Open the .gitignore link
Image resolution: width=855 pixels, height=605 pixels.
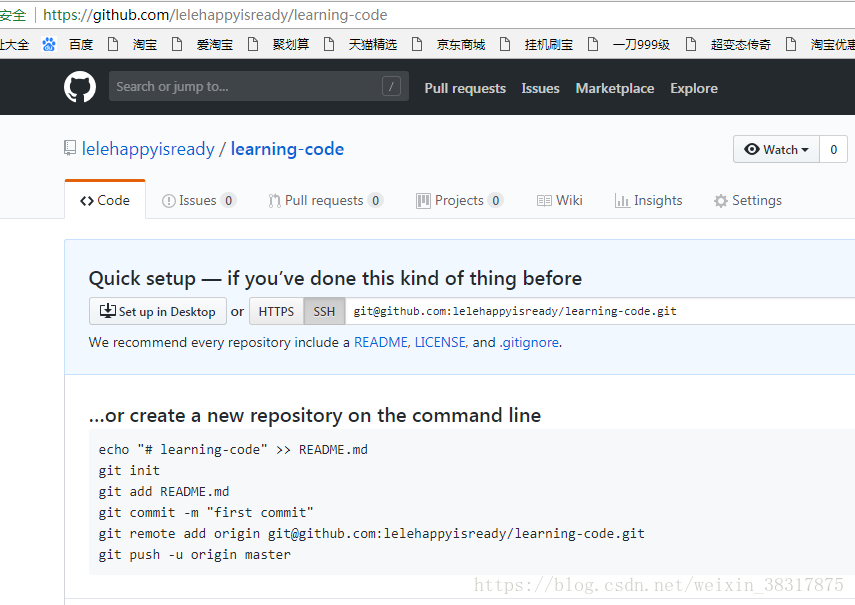(x=529, y=342)
